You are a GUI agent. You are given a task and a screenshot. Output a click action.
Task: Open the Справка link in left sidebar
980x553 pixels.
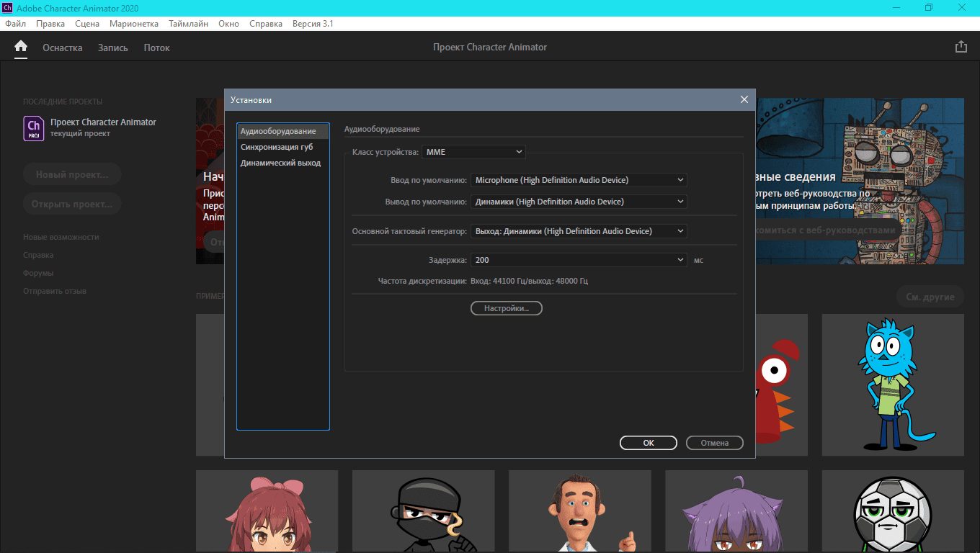pyautogui.click(x=38, y=255)
